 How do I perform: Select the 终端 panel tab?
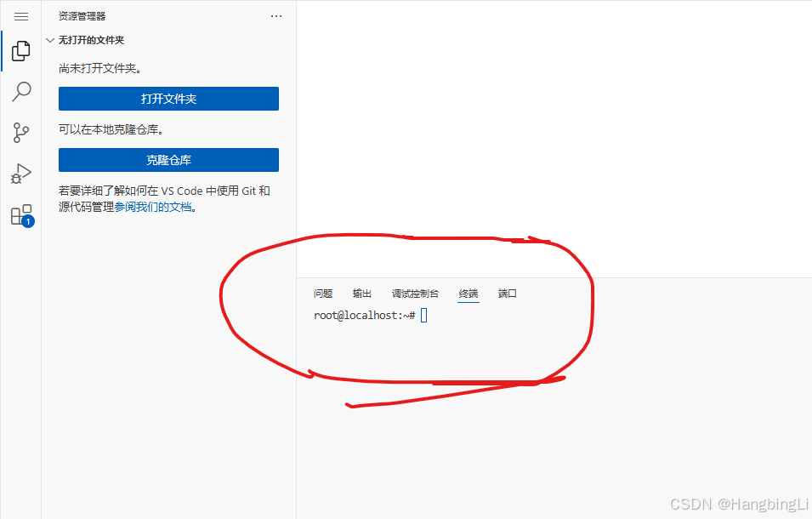[x=468, y=294]
